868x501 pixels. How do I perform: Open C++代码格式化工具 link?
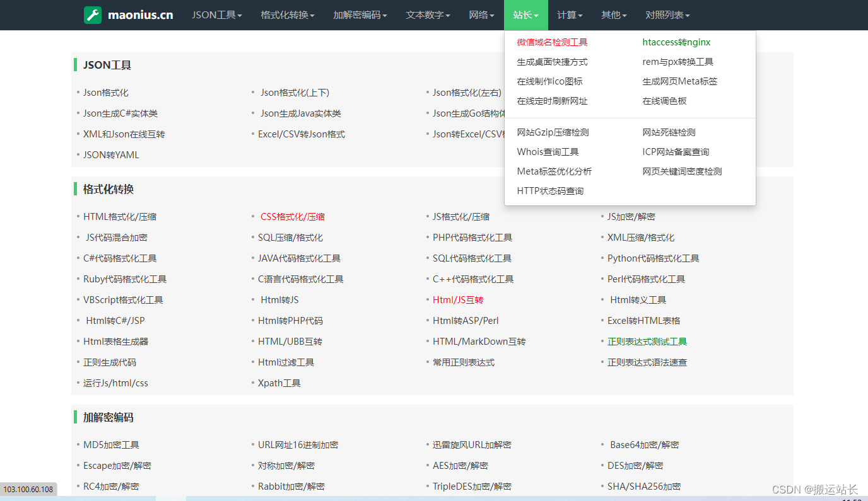pos(473,279)
